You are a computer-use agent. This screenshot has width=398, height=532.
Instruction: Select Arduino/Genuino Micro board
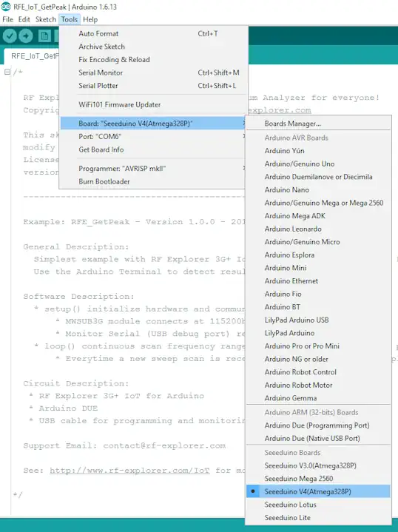[318, 242]
